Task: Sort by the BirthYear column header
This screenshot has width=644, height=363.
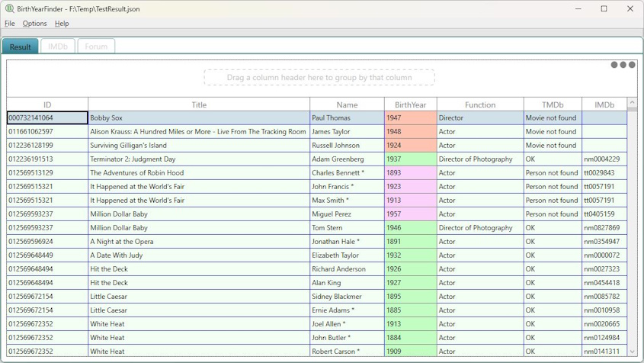Action: (411, 104)
